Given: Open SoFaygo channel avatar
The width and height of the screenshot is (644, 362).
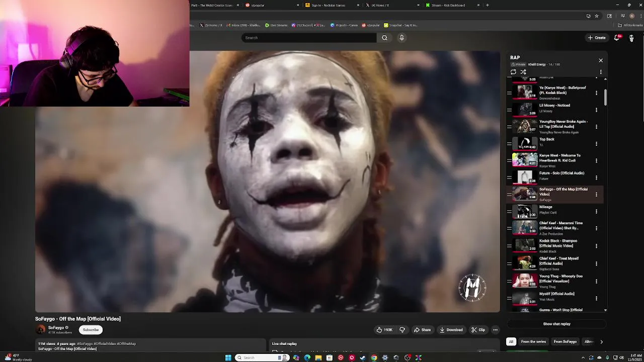Looking at the screenshot, I should (40, 330).
